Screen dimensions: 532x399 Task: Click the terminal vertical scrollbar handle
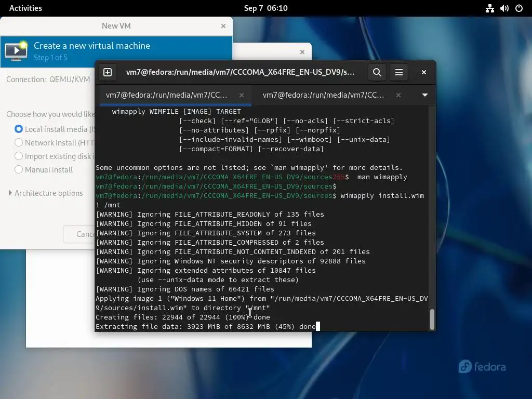pyautogui.click(x=432, y=320)
